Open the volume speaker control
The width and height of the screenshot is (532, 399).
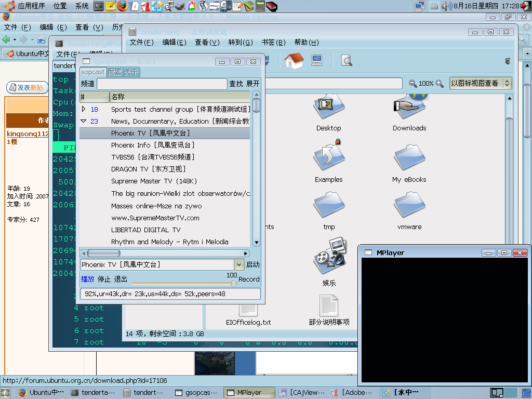446,6
